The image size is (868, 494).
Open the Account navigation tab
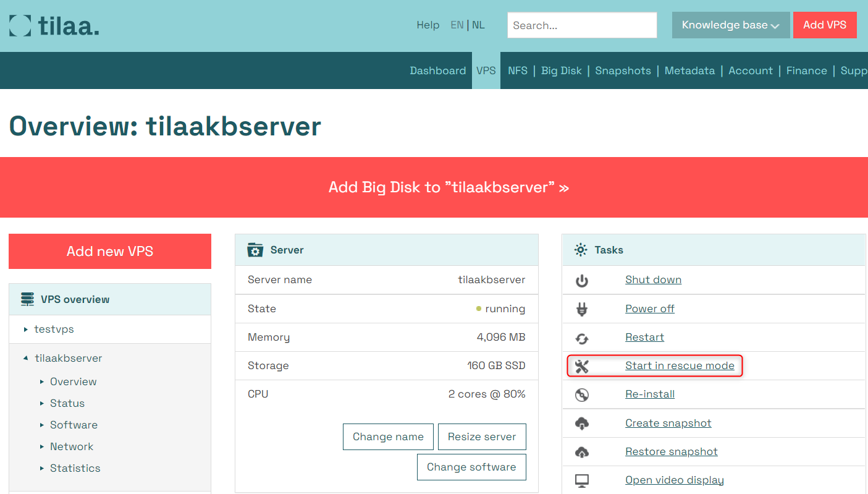pos(751,70)
